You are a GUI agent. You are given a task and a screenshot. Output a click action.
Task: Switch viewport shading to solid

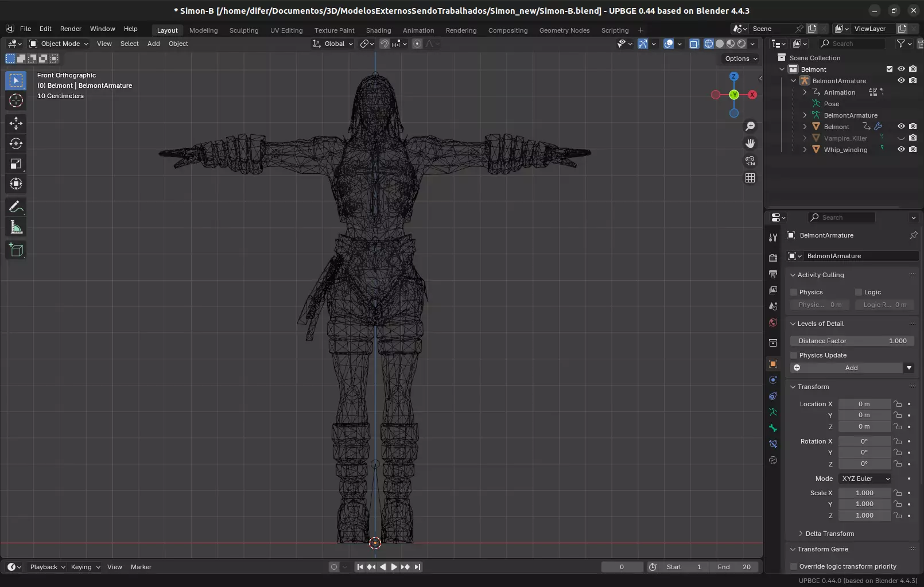(720, 44)
